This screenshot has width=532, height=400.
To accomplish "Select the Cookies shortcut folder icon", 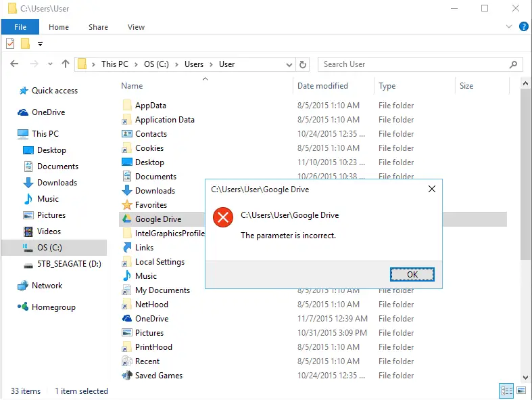I will coord(127,148).
